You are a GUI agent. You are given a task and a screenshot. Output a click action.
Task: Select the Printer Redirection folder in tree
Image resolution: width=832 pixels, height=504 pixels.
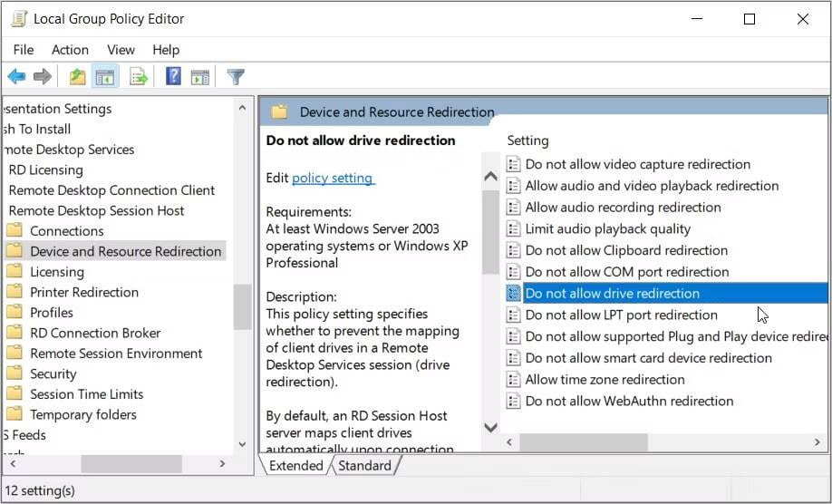pos(84,292)
